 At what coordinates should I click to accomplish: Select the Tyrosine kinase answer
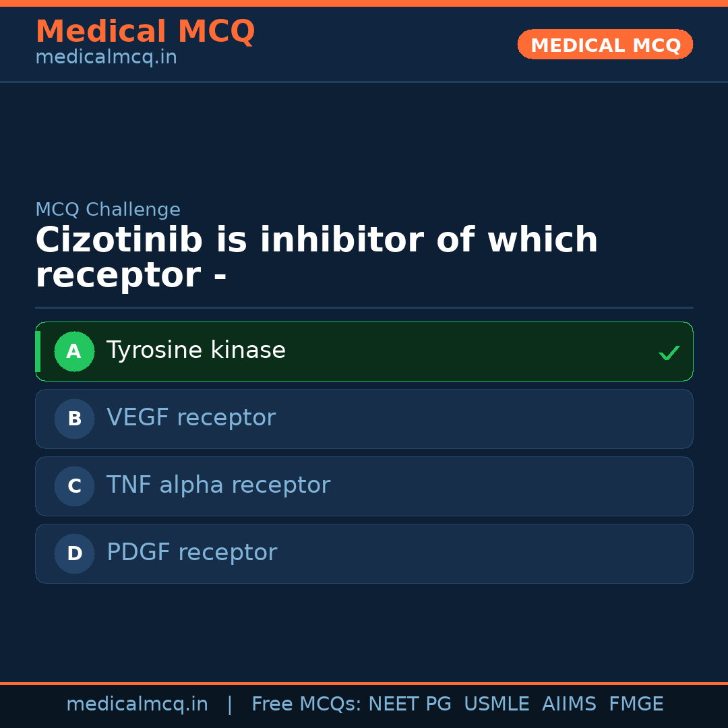tap(196, 351)
